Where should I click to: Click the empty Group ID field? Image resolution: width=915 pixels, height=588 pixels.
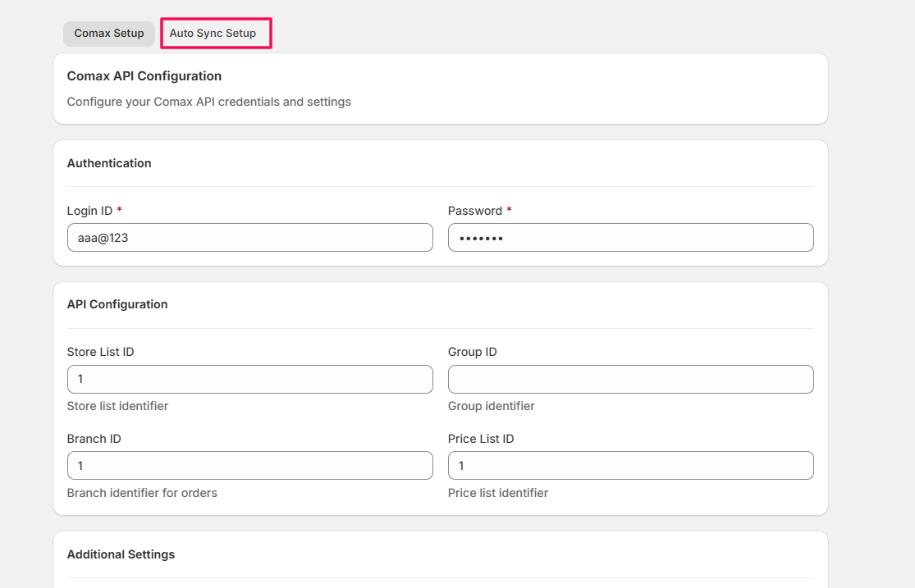pyautogui.click(x=630, y=379)
